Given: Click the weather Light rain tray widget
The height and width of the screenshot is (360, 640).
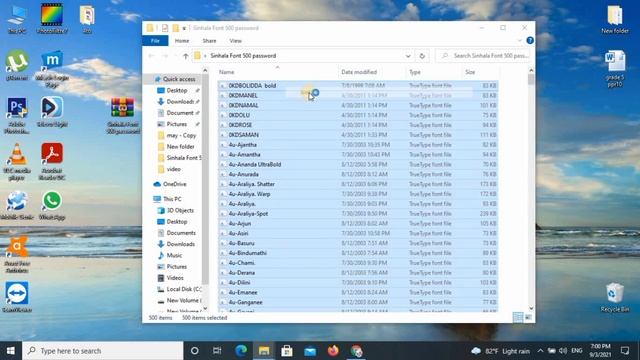Looking at the screenshot, I should [500, 351].
